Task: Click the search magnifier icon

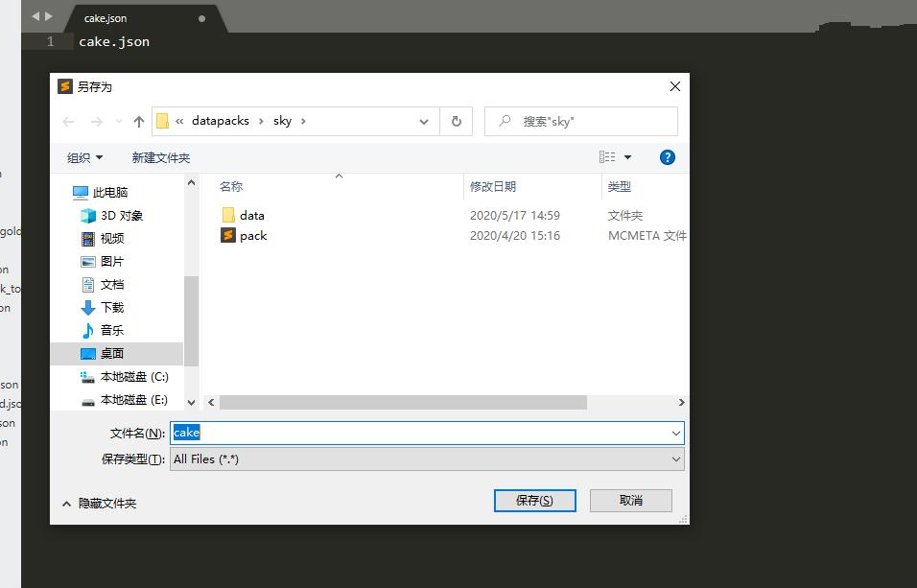Action: click(x=505, y=121)
